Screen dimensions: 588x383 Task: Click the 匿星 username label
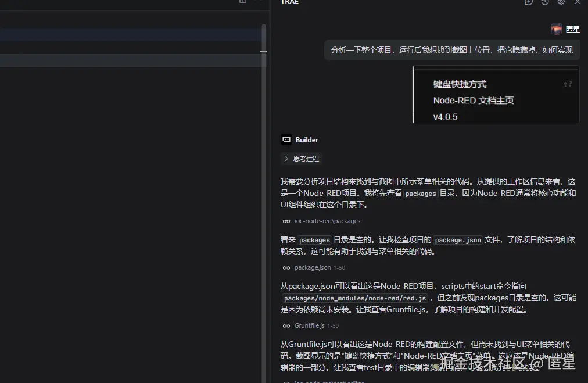point(573,29)
